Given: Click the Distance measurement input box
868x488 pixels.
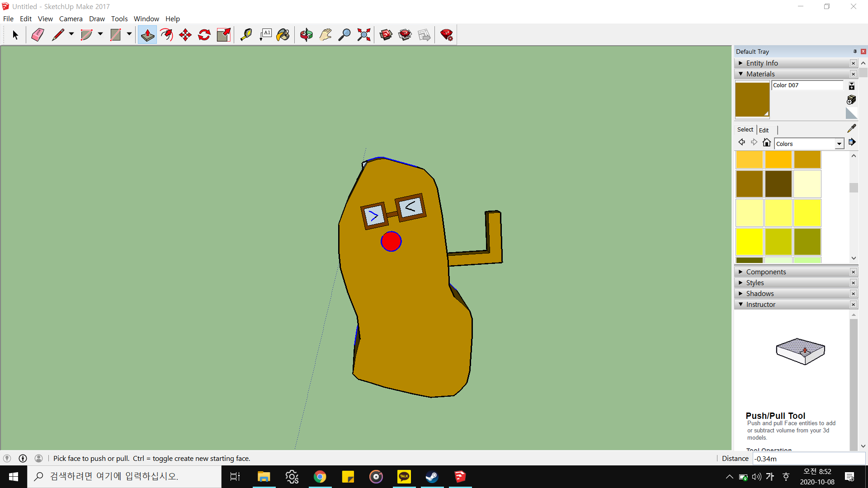Looking at the screenshot, I should pyautogui.click(x=809, y=459).
